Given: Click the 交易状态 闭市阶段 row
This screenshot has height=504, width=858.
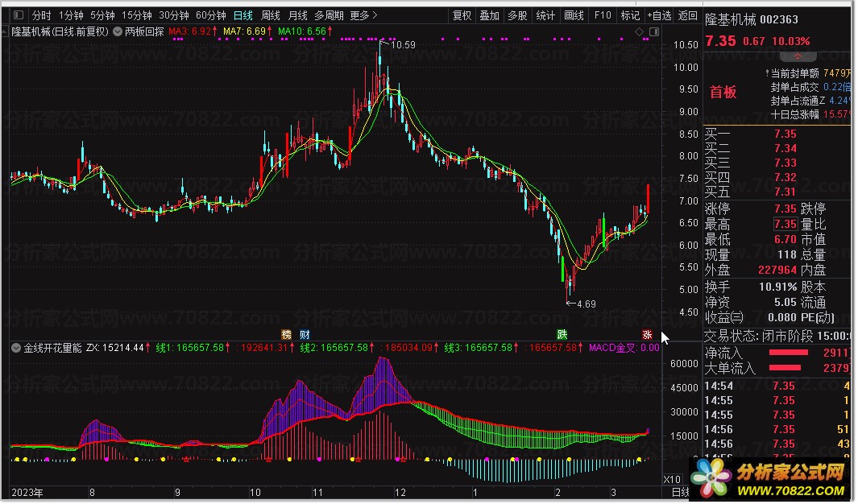Looking at the screenshot, I should tap(778, 336).
